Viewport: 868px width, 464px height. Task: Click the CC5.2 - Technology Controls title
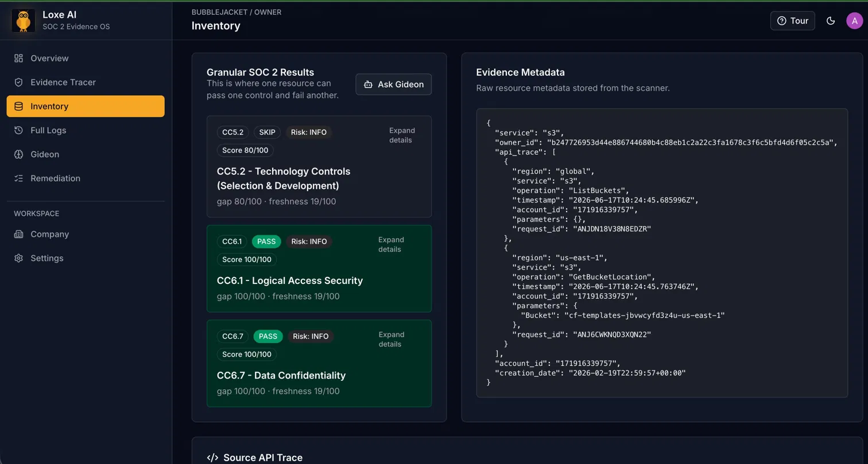(284, 178)
